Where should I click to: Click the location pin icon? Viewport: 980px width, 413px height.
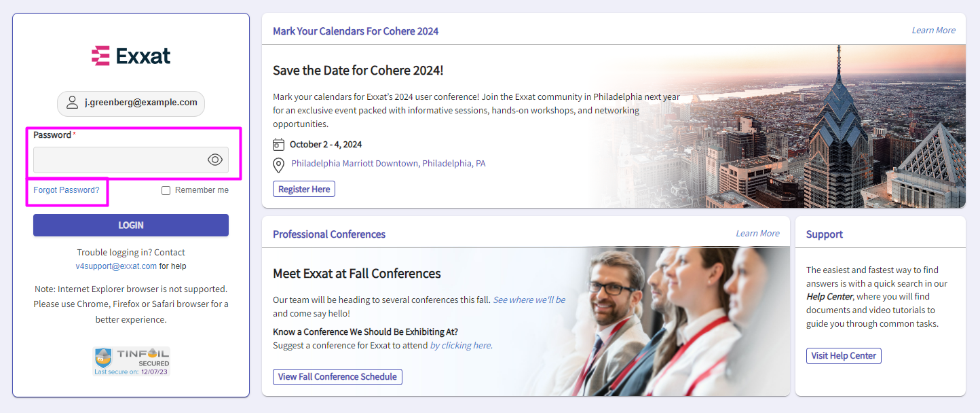point(278,165)
